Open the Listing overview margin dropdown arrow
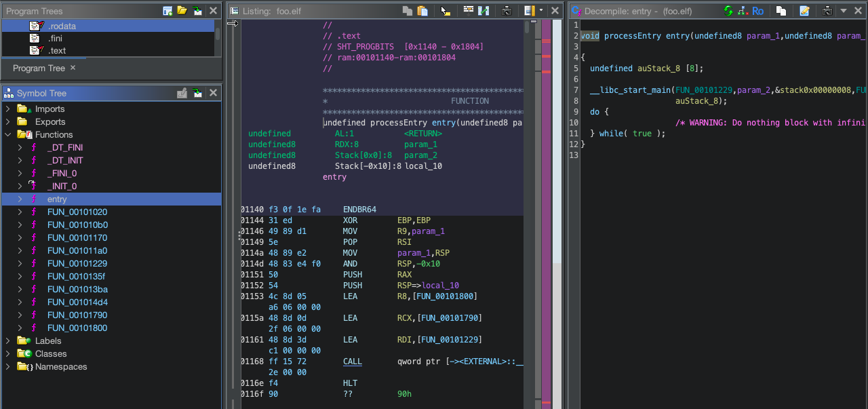 (x=540, y=11)
